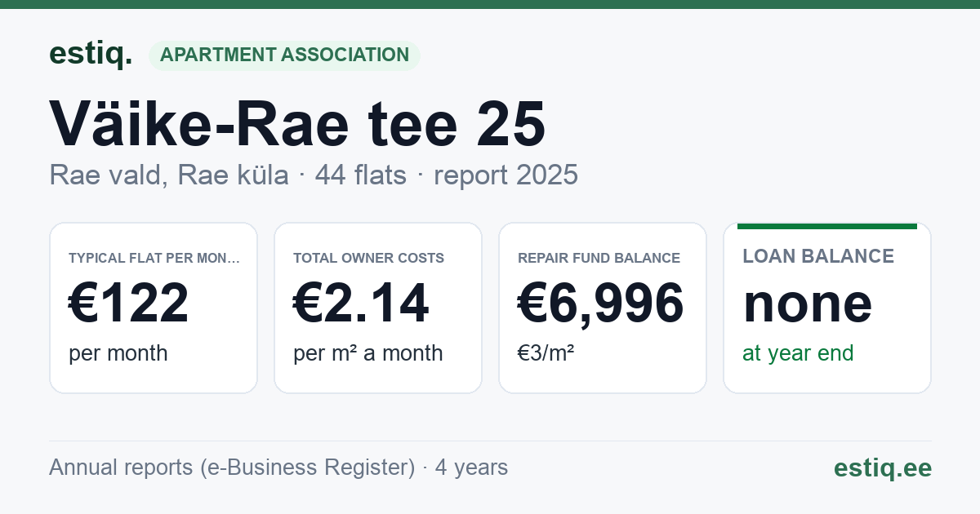Screen dimensions: 980x514
Task: Open the Total owner costs card
Action: click(378, 308)
